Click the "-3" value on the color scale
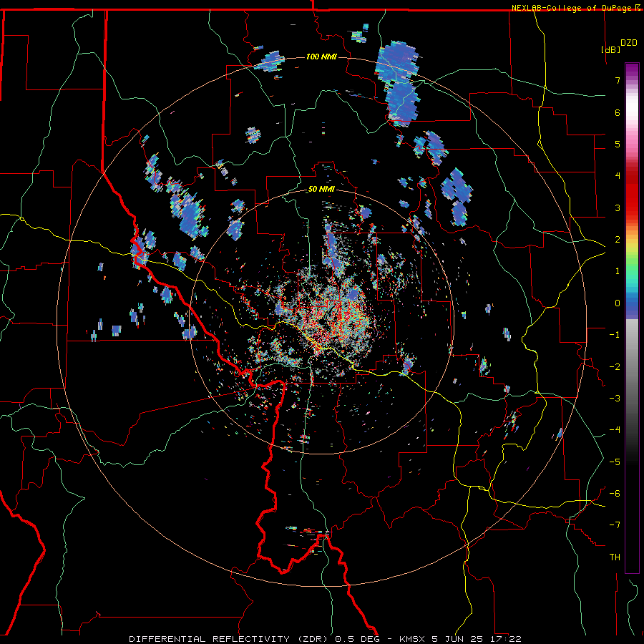The image size is (644, 644). (x=615, y=399)
